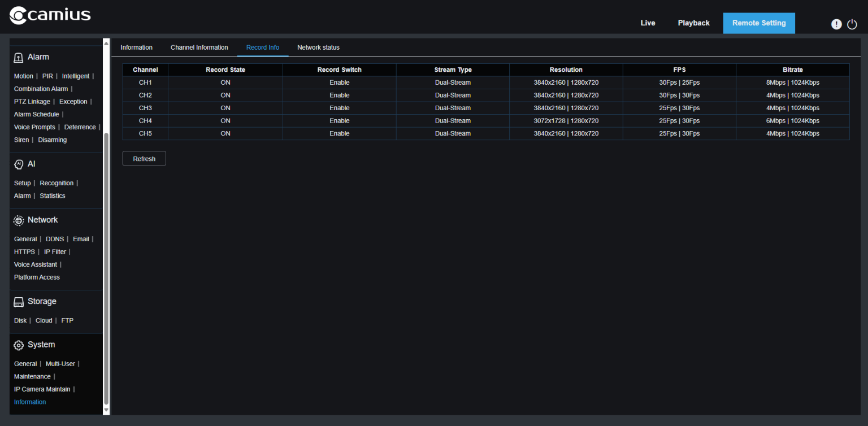
Task: Select the Storage section icon in the sidebar
Action: pos(18,302)
